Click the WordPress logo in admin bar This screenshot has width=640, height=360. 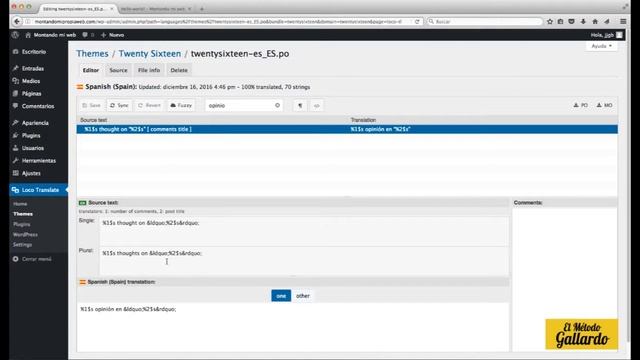[x=15, y=35]
